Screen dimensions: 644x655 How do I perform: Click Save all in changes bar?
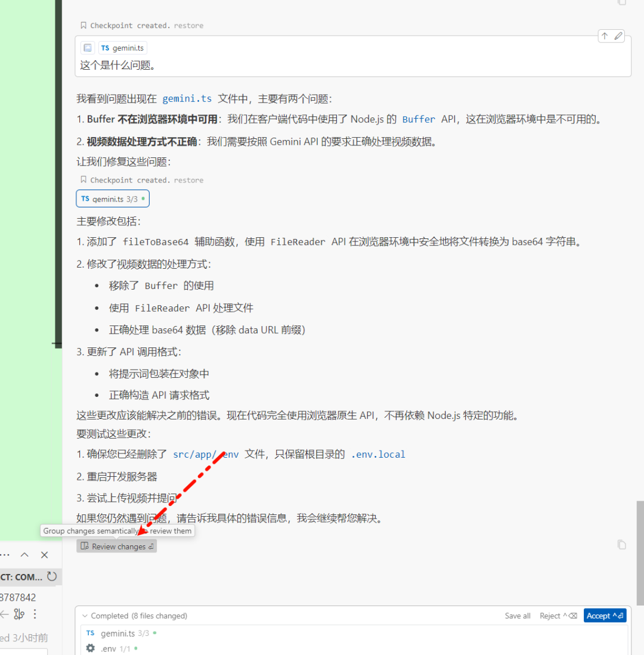pos(518,616)
